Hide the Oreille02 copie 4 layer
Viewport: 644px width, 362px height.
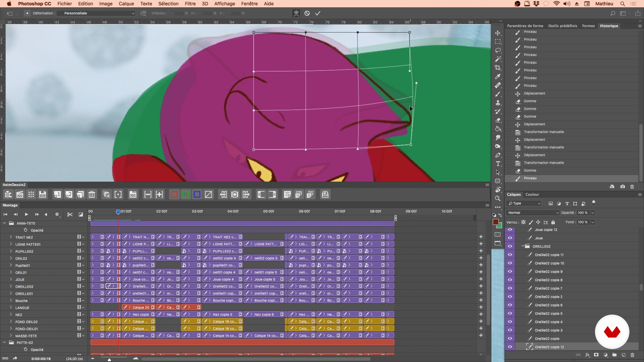point(510,322)
